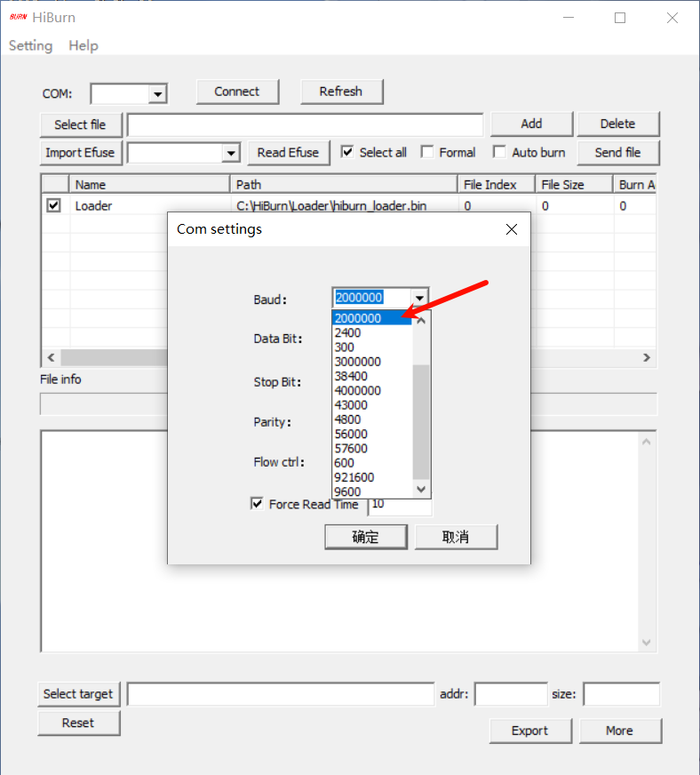Toggle the Force Read Time checkbox
This screenshot has height=775, width=700.
coord(258,504)
